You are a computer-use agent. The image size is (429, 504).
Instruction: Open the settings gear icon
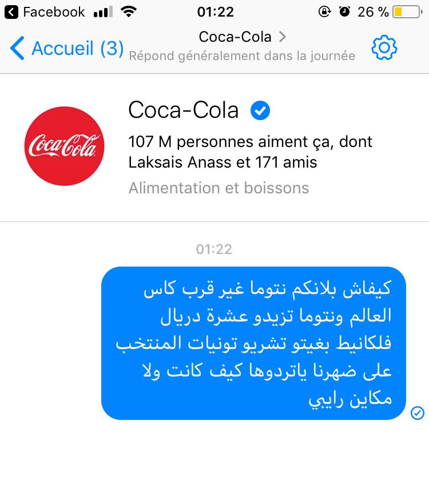click(384, 48)
